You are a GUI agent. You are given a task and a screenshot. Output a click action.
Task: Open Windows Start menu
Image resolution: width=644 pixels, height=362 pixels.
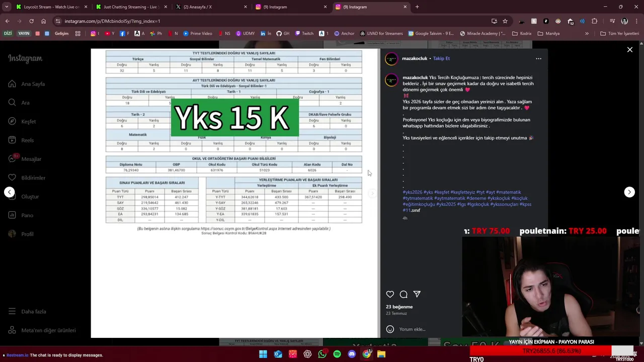pyautogui.click(x=263, y=354)
